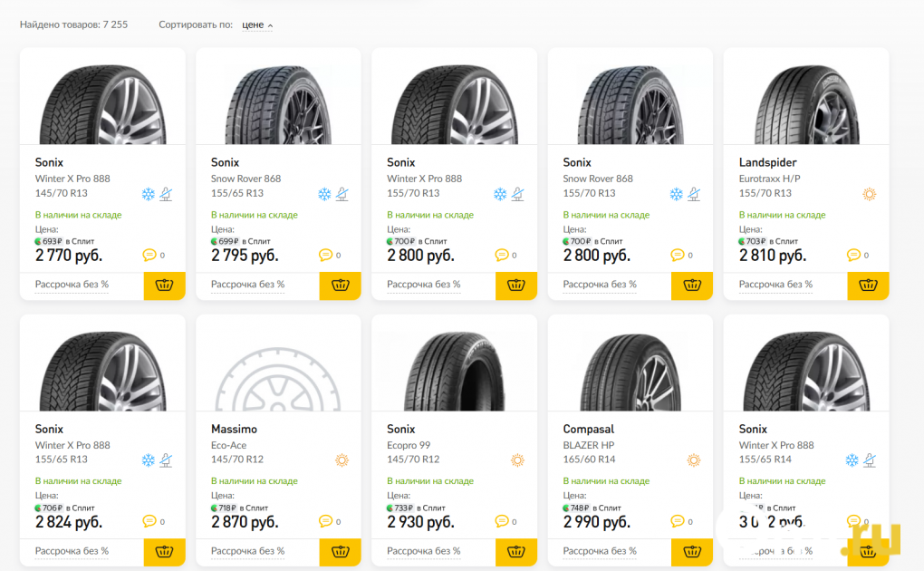Viewport: 924px width, 571px height.
Task: Open 'Рассрочка без %' for Landspider Eurotraxx
Action: [775, 285]
